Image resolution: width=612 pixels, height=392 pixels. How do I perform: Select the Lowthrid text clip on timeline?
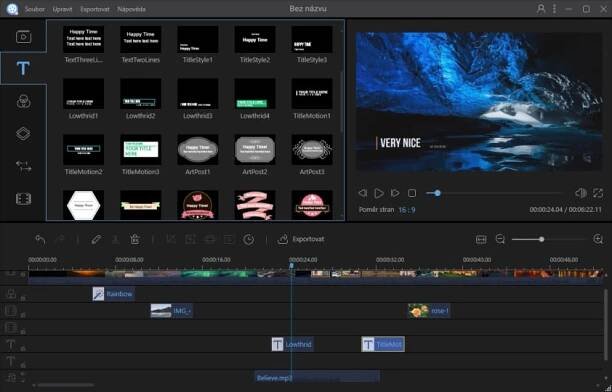tap(293, 344)
